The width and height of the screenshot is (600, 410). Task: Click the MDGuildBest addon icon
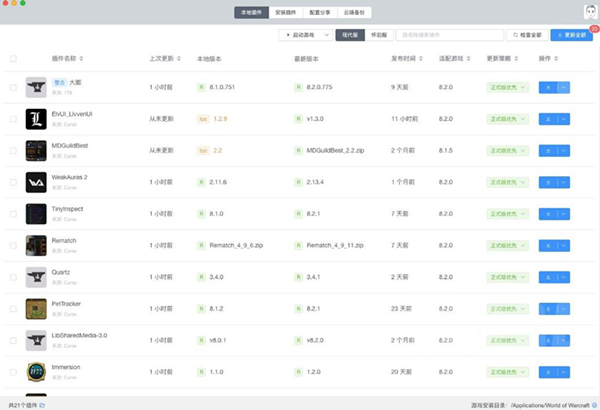pos(35,151)
